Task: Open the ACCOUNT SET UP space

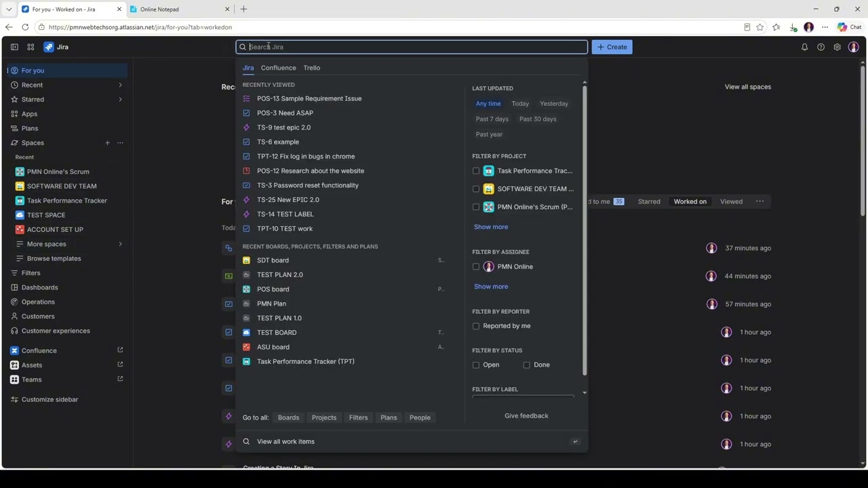Action: pos(55,229)
